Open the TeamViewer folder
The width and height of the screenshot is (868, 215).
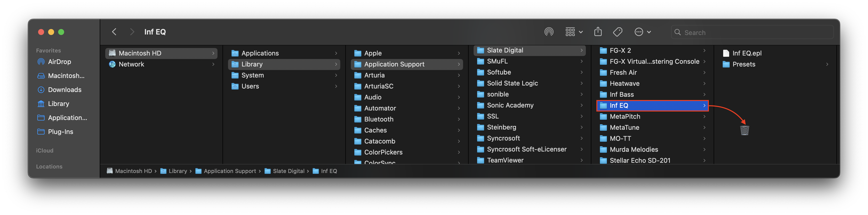point(529,160)
